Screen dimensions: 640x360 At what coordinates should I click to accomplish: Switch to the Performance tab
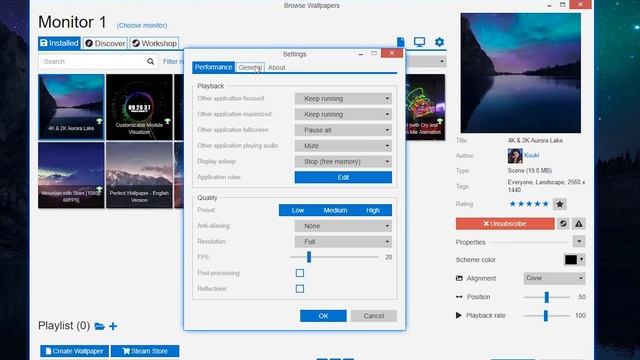point(213,67)
